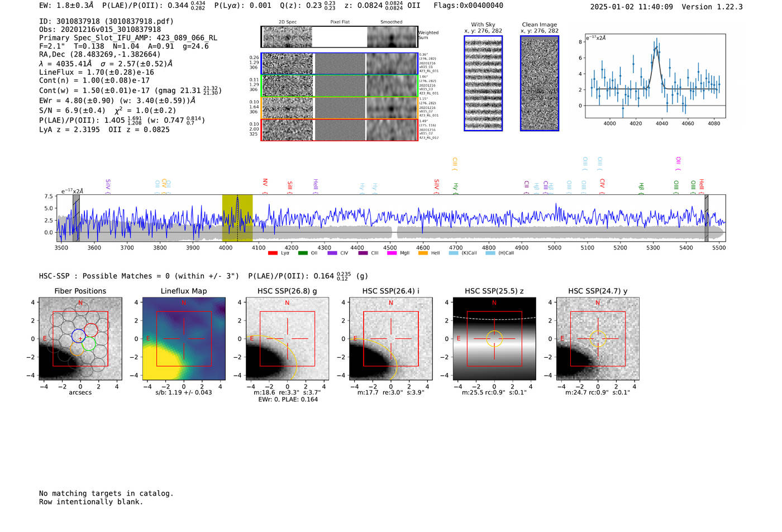This screenshot has height=532, width=782.
Task: Click the green OII legend swatch
Action: [x=303, y=253]
